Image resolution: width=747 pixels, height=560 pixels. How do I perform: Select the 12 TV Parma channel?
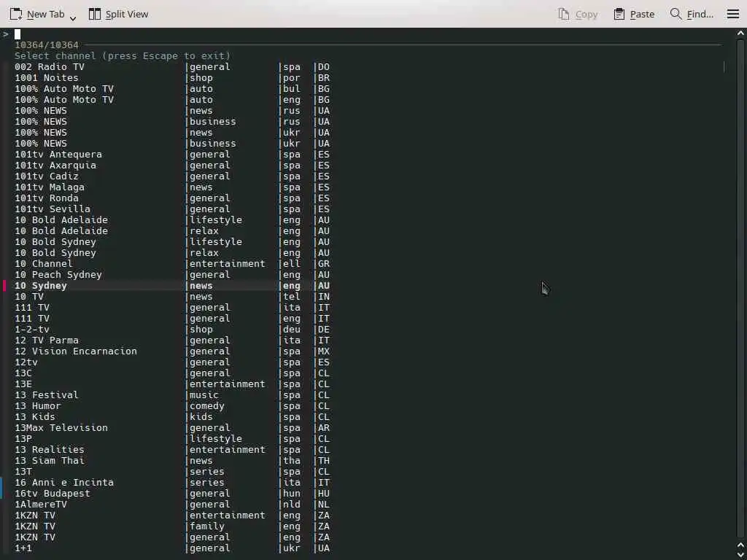coord(172,341)
